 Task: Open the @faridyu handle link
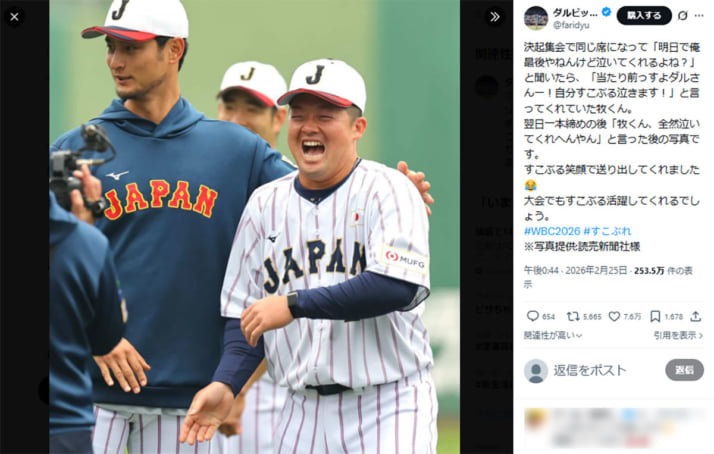pyautogui.click(x=571, y=26)
